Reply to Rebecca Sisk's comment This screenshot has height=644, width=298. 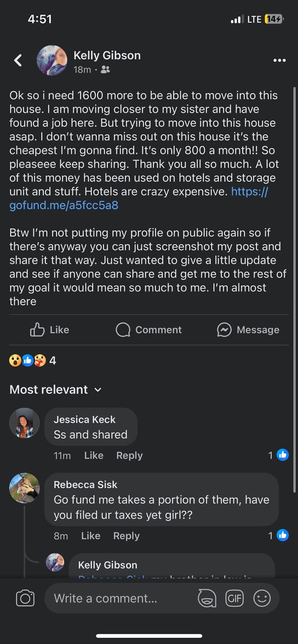tap(126, 536)
